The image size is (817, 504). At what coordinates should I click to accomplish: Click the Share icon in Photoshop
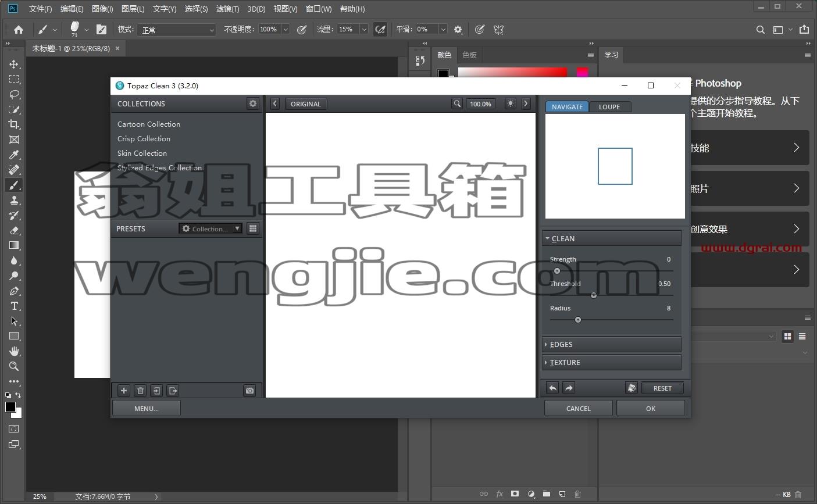coord(804,30)
